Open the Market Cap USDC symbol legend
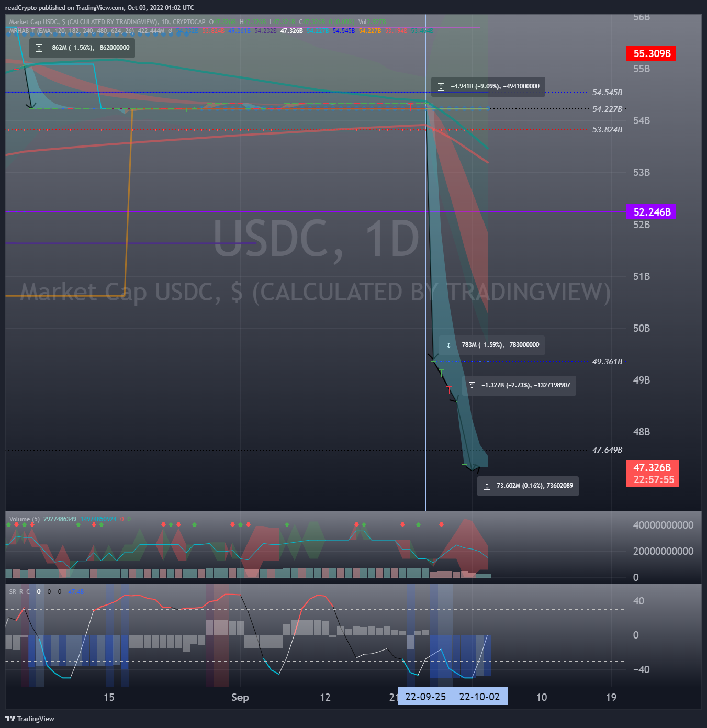The width and height of the screenshot is (707, 728). pyautogui.click(x=107, y=22)
